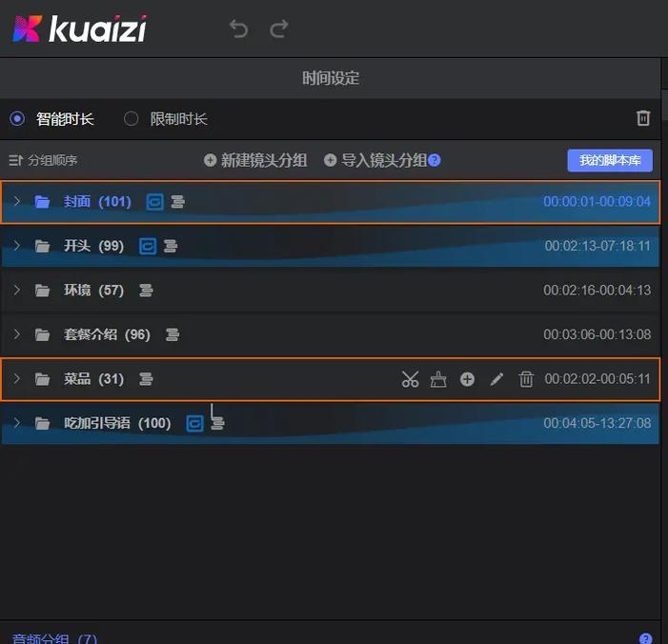
Task: Rename 菜品 group with pencil icon
Action: coord(496,379)
